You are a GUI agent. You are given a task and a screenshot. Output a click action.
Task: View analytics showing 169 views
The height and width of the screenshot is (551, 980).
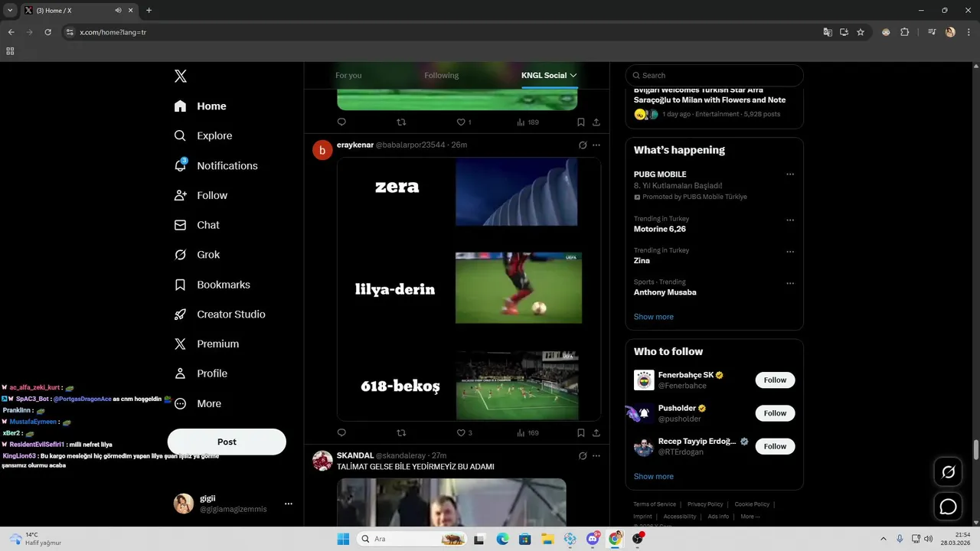pos(528,432)
